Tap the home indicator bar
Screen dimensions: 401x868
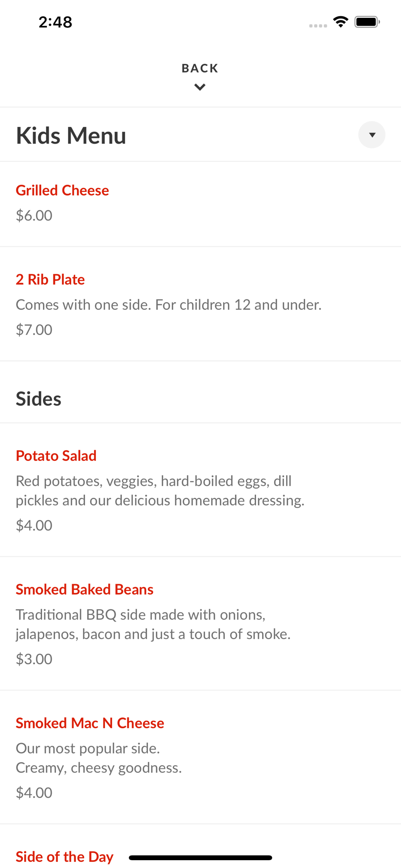click(200, 858)
